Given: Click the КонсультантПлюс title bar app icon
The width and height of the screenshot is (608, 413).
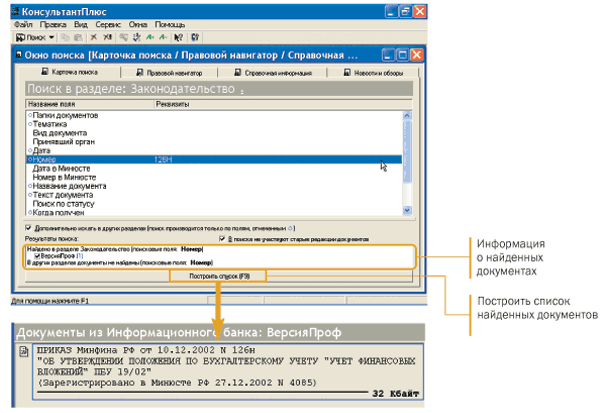Looking at the screenshot, I should [x=16, y=11].
